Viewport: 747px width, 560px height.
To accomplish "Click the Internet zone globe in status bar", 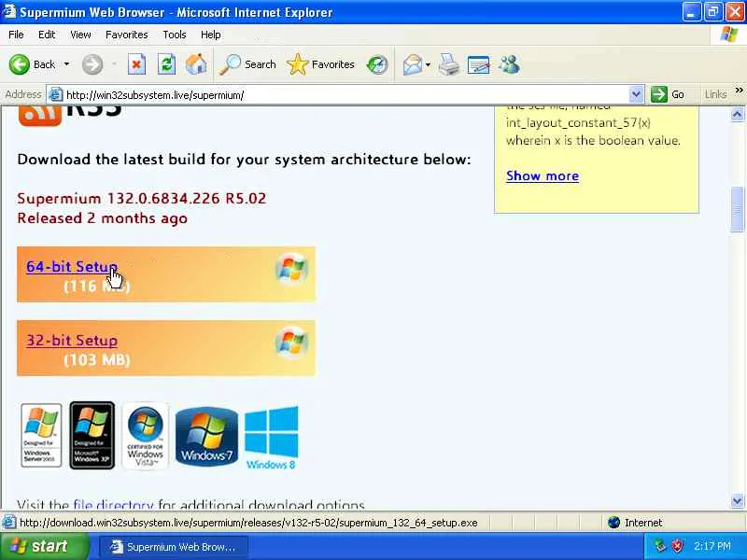I will (614, 523).
